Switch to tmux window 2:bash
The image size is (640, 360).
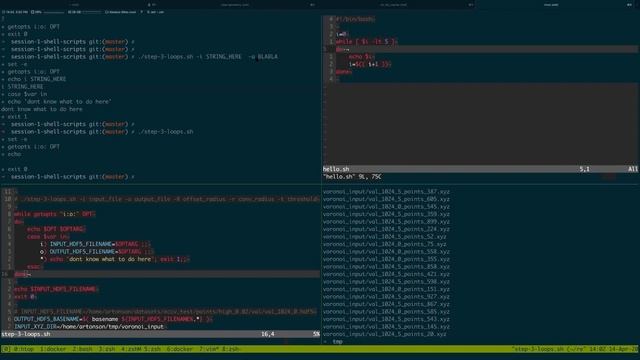[82, 349]
